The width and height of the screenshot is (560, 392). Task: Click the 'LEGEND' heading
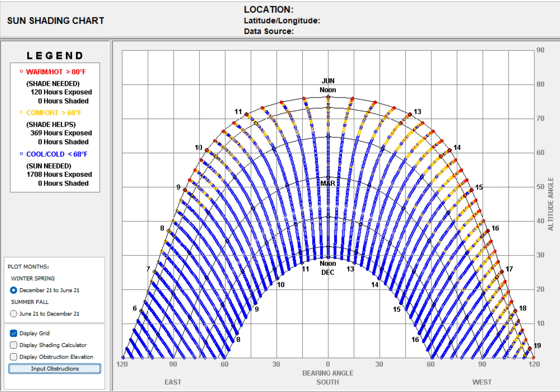[55, 56]
